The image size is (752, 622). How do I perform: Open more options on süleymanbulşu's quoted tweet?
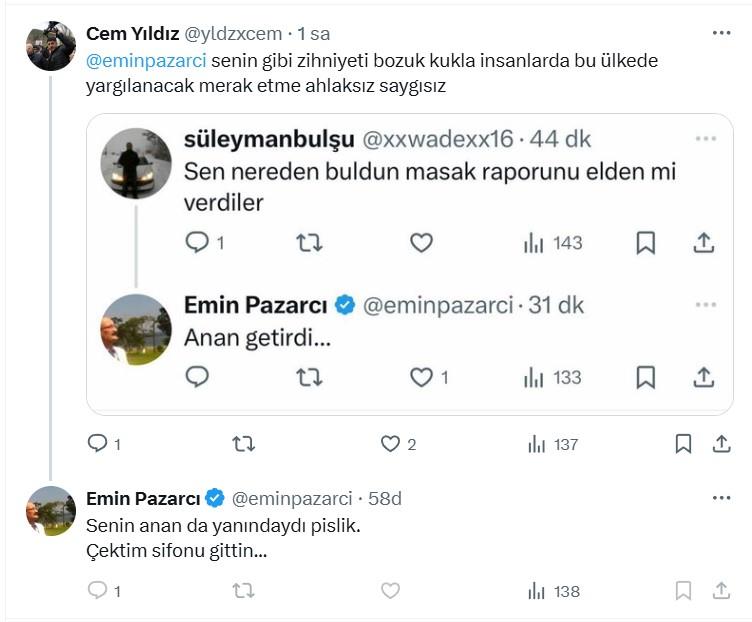point(706,139)
